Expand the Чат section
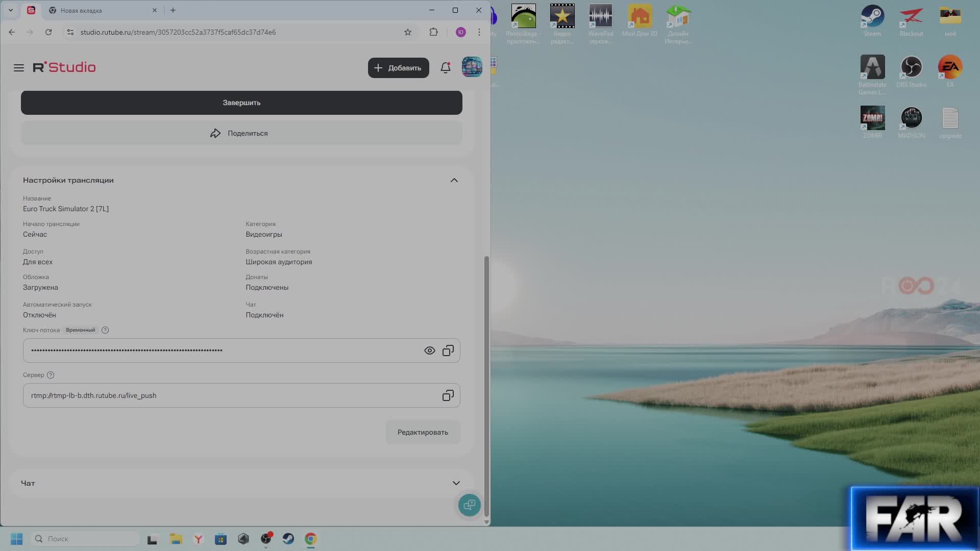This screenshot has height=551, width=980. coord(456,483)
